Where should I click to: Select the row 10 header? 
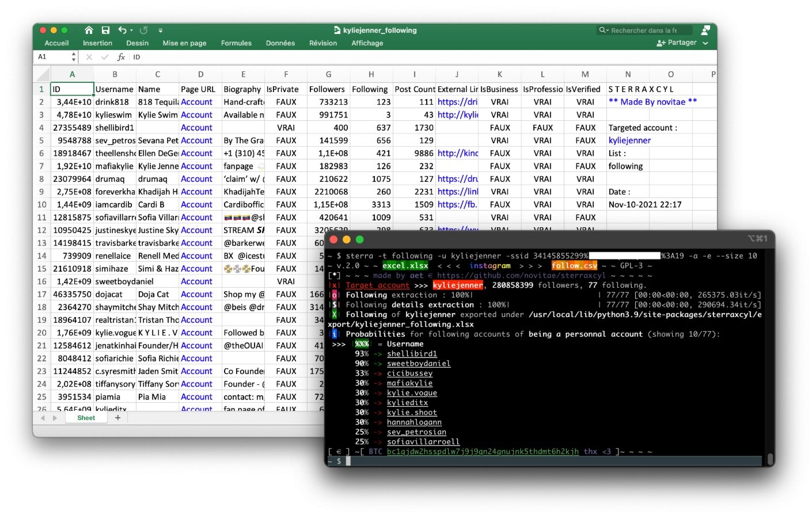pos(41,204)
